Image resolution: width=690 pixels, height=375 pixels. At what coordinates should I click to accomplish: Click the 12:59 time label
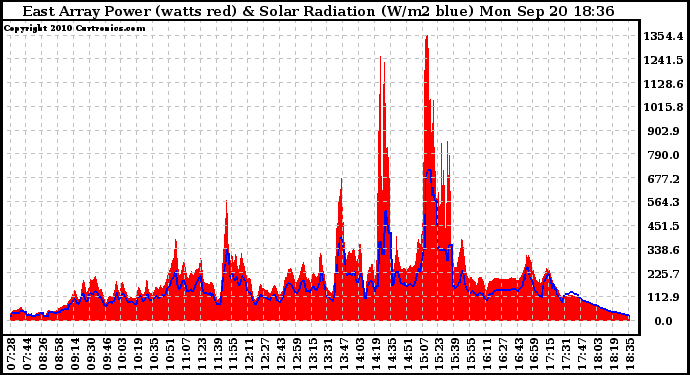pos(297,354)
